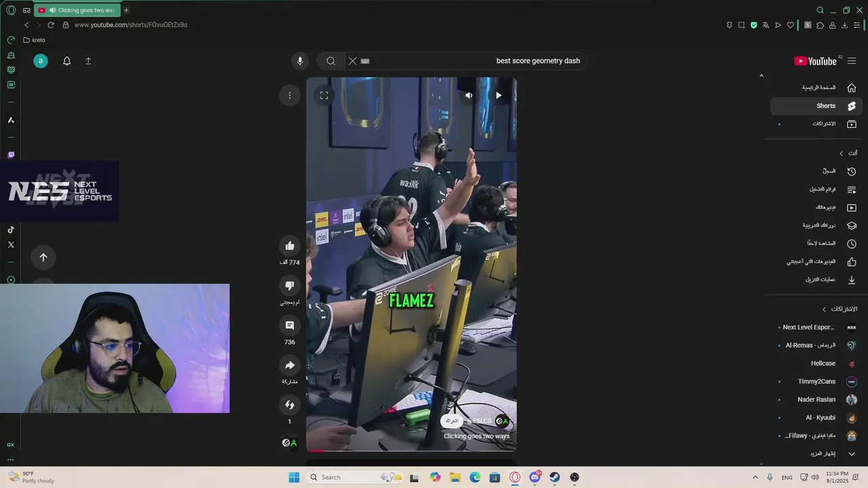
Task: Open downloads item in sidebar
Action: click(x=816, y=280)
